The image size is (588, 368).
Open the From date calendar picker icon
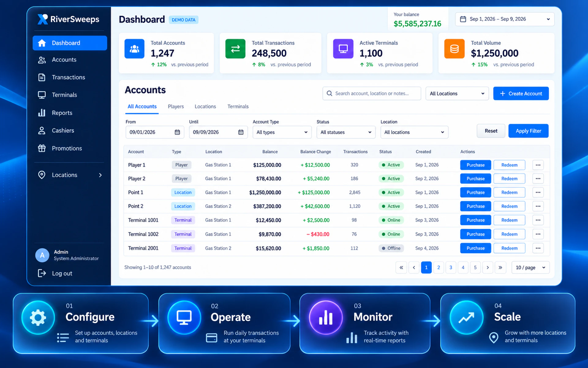[x=177, y=132]
